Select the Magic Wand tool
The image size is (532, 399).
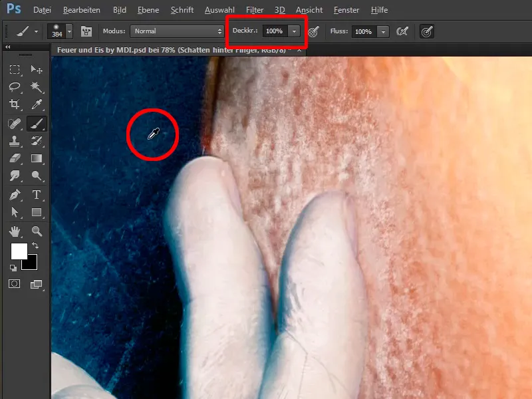tap(37, 87)
